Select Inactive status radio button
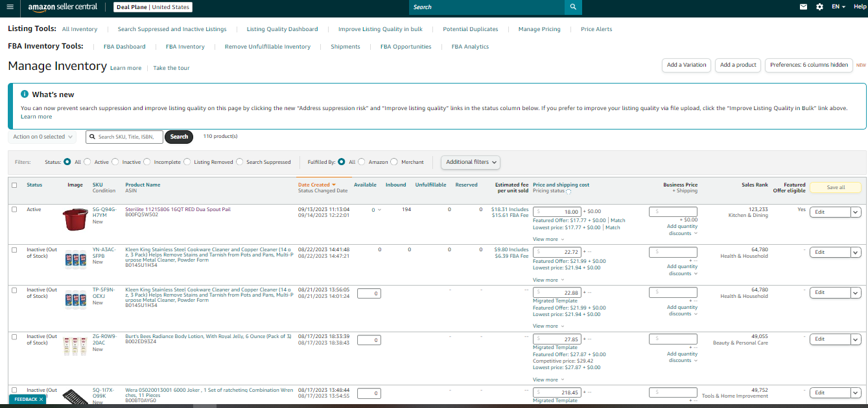 (x=115, y=162)
